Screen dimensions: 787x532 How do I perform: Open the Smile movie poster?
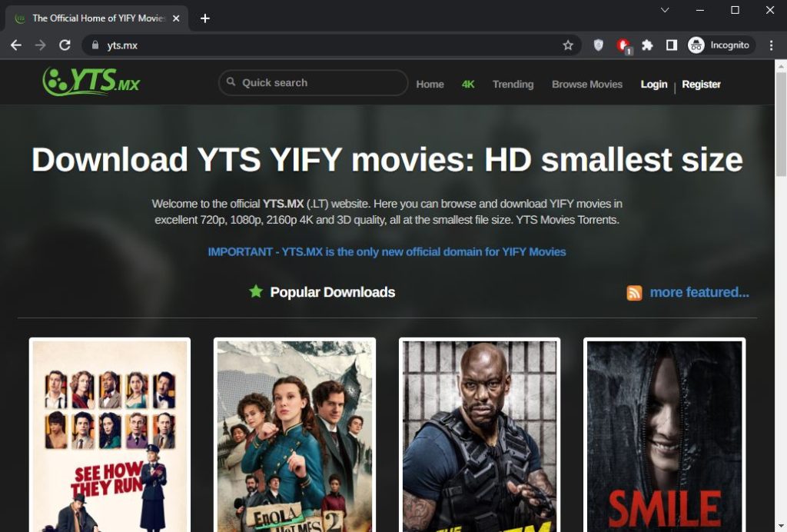click(664, 434)
